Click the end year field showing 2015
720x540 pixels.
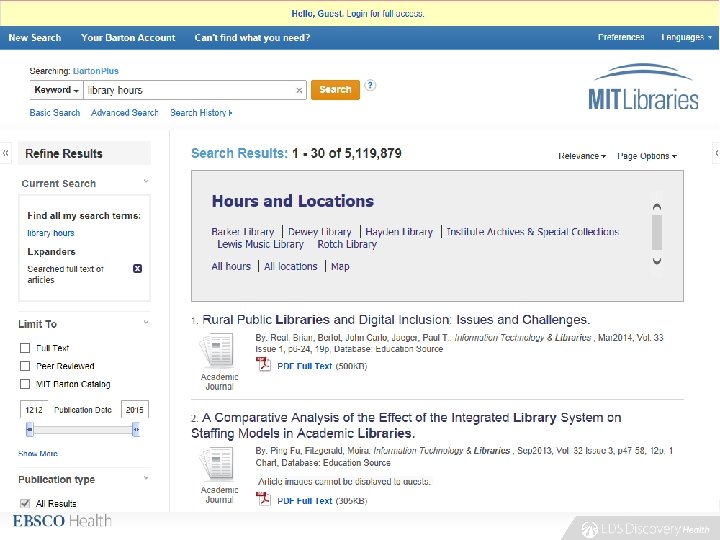point(135,410)
